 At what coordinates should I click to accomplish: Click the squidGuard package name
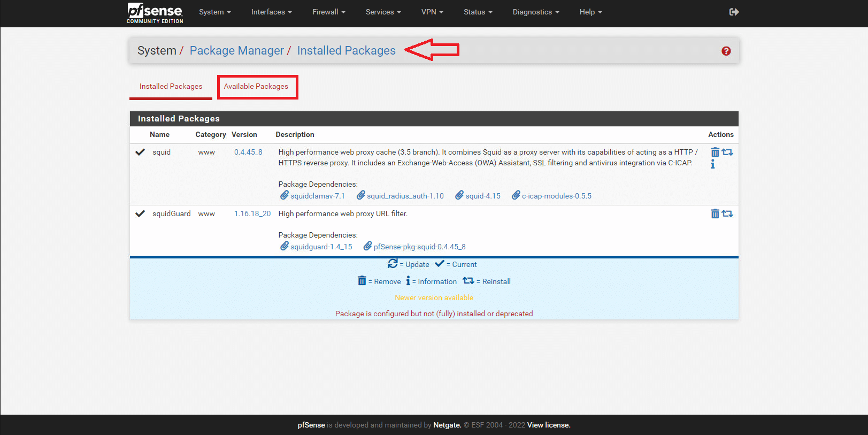pos(172,213)
